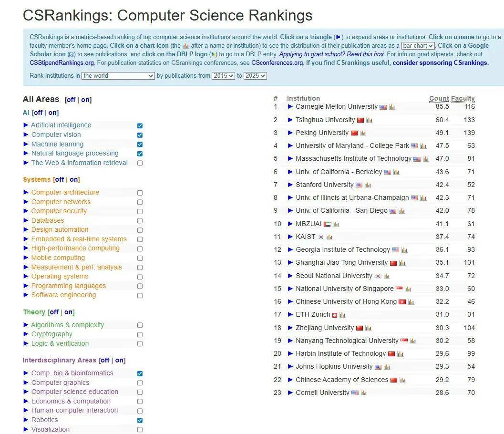Viewport: 504px width, 434px height.
Task: Click the Operating systems area label
Action: coord(60,277)
